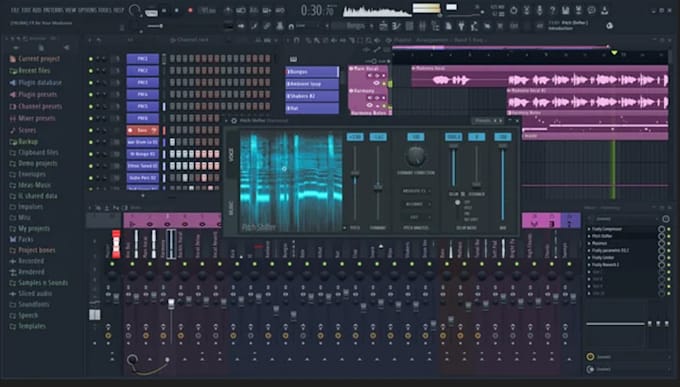Click the Pitch slider handle in Pitch Shifter
This screenshot has height=387, width=680.
click(355, 174)
